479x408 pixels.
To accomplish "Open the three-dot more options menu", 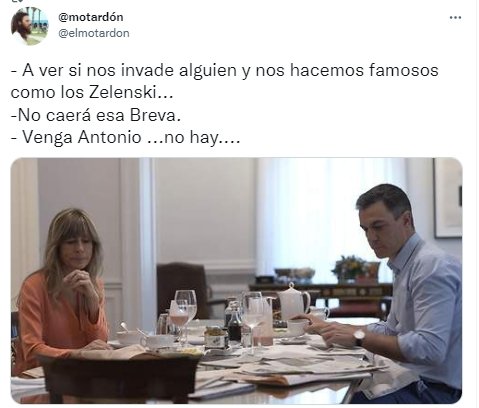I will pos(455,17).
